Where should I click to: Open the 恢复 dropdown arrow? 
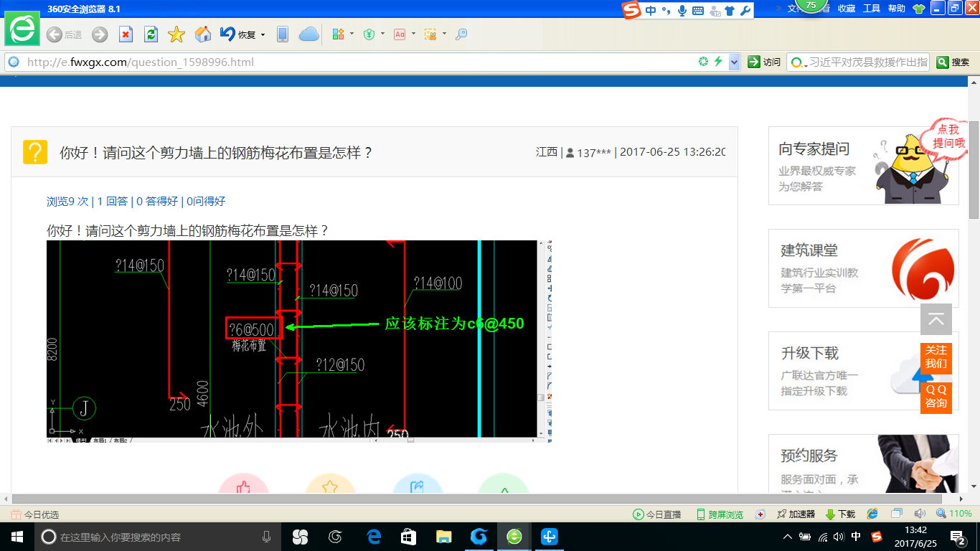click(x=263, y=34)
